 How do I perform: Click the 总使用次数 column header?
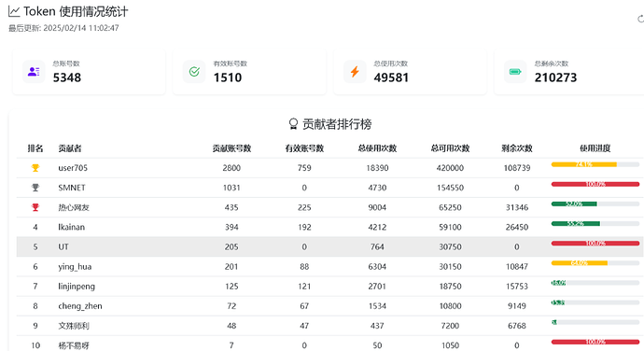click(377, 148)
